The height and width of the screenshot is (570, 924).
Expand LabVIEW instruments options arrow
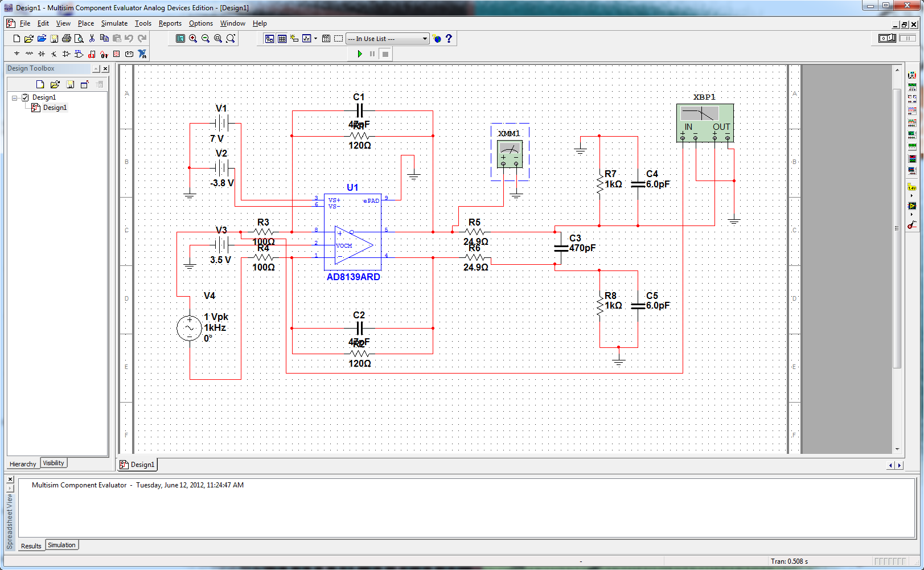(x=912, y=215)
